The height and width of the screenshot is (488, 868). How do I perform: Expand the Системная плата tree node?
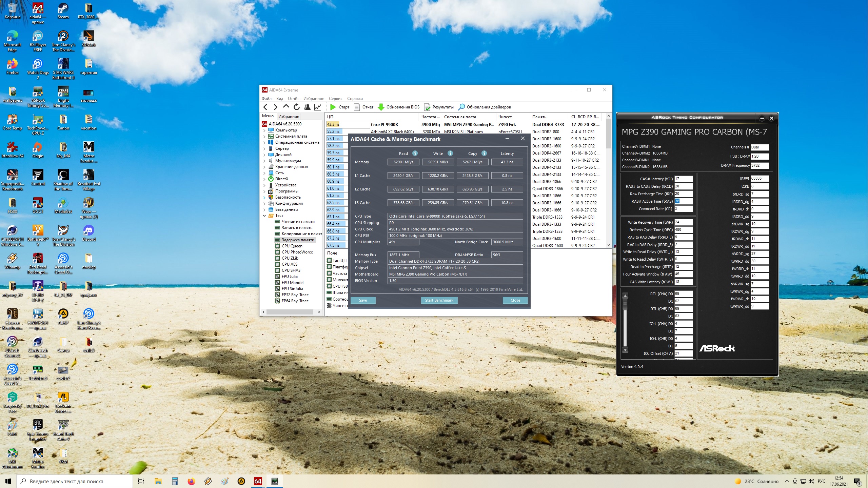tap(264, 136)
